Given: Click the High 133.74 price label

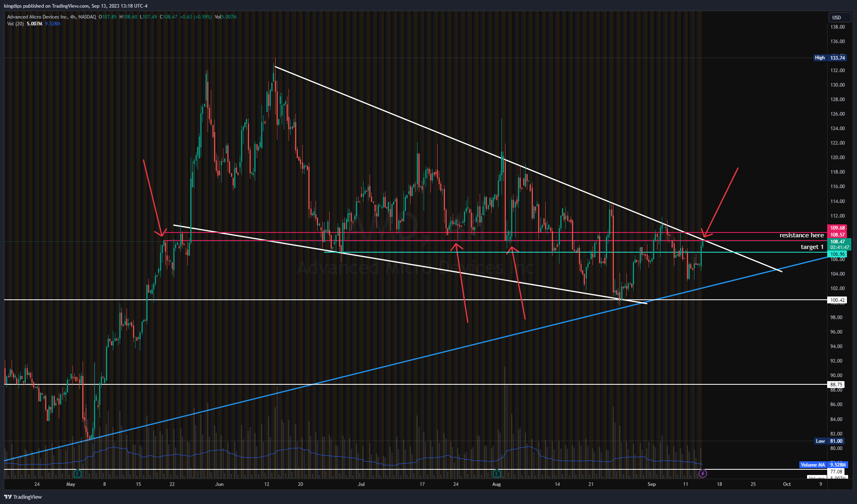Looking at the screenshot, I should (x=830, y=58).
